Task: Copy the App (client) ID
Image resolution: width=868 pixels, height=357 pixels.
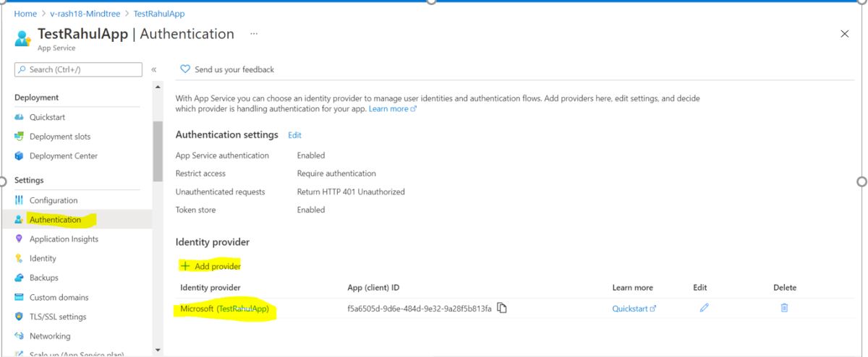Action: click(x=502, y=309)
